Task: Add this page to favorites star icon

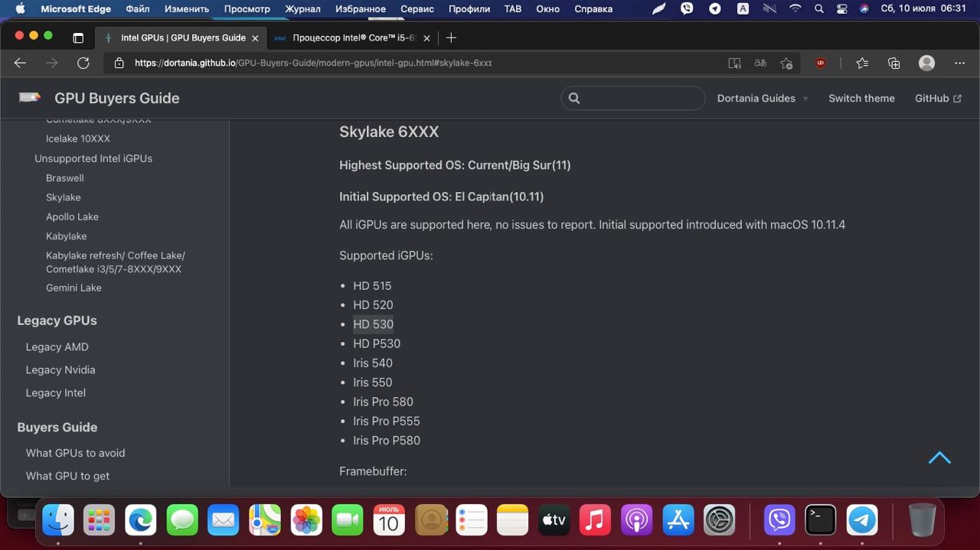Action: click(786, 63)
